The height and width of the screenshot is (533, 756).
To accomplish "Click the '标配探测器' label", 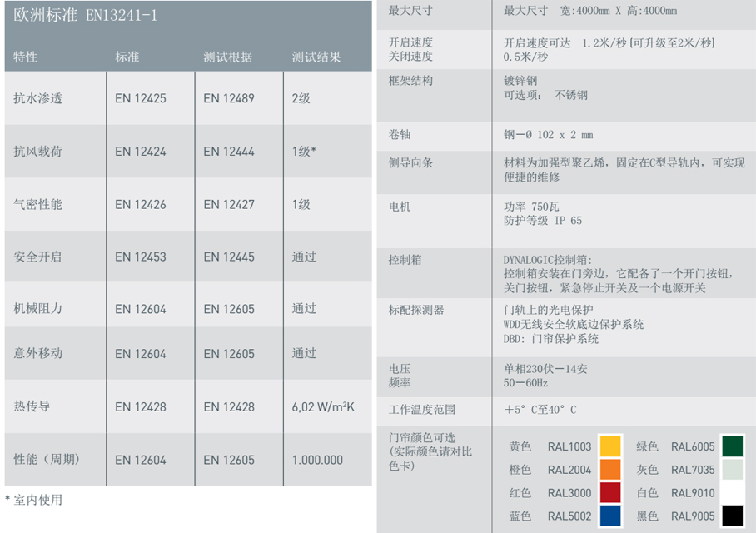I will [x=416, y=310].
